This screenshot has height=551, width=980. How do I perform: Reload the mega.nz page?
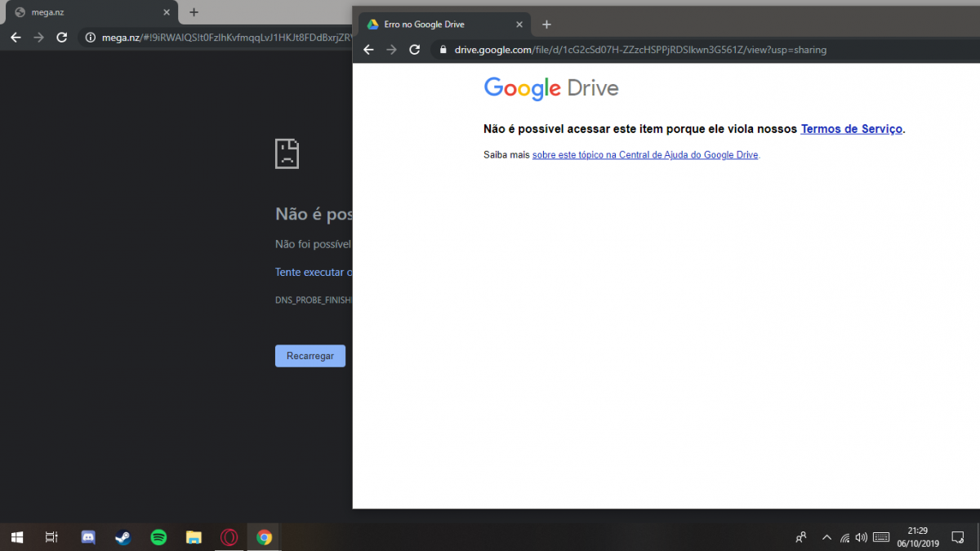[x=61, y=38]
